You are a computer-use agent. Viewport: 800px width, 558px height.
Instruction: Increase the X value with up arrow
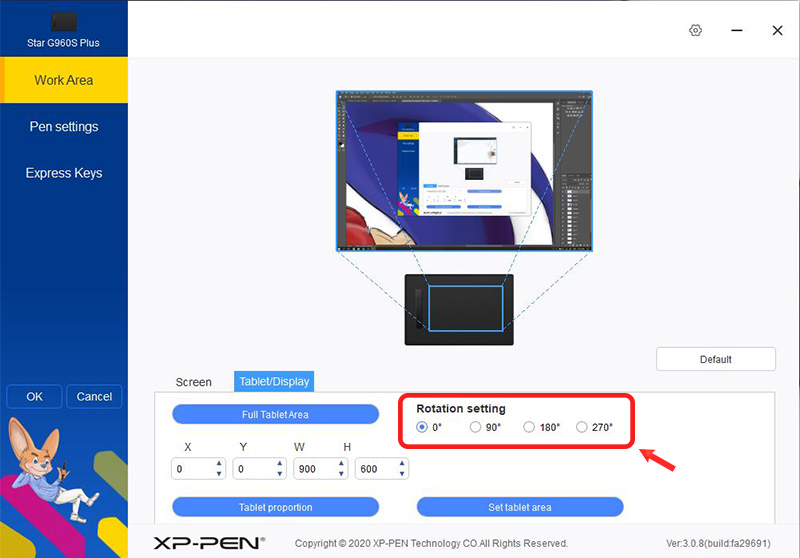tap(219, 463)
